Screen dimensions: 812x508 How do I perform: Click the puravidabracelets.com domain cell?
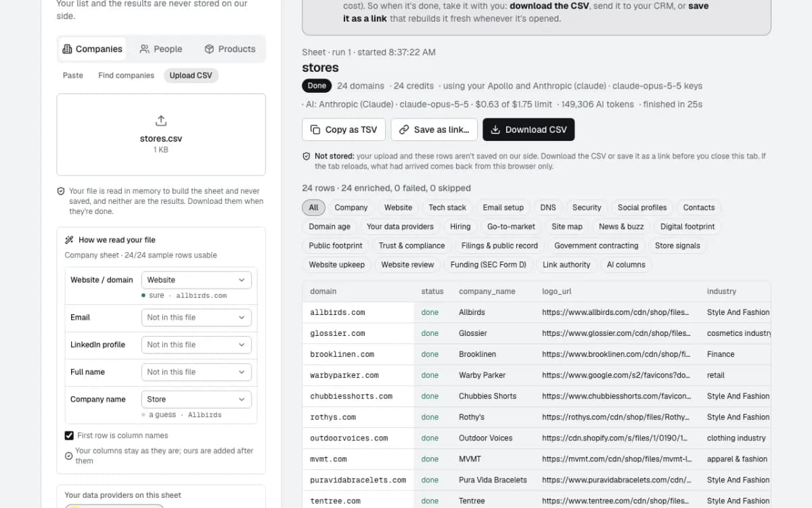[358, 480]
